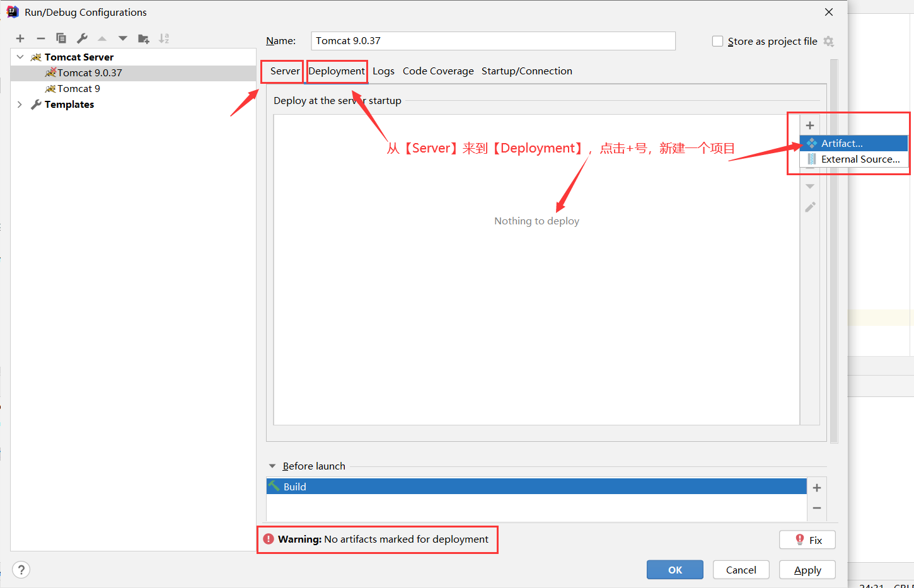Expand the Templates tree node

(x=20, y=105)
